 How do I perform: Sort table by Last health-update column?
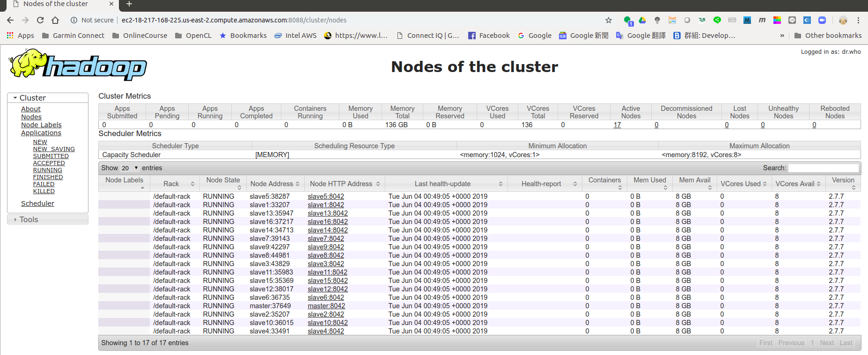(x=446, y=184)
